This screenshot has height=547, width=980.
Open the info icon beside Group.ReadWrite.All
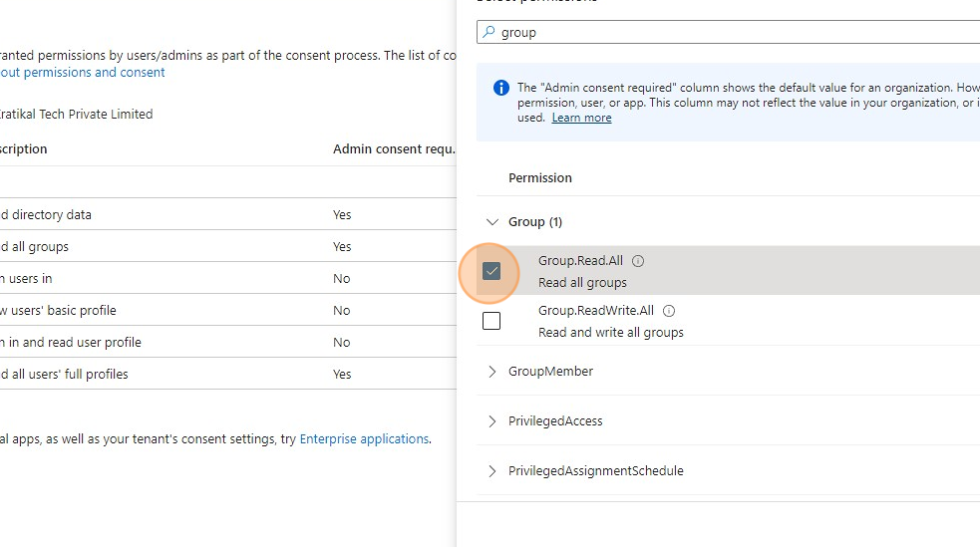coord(669,311)
